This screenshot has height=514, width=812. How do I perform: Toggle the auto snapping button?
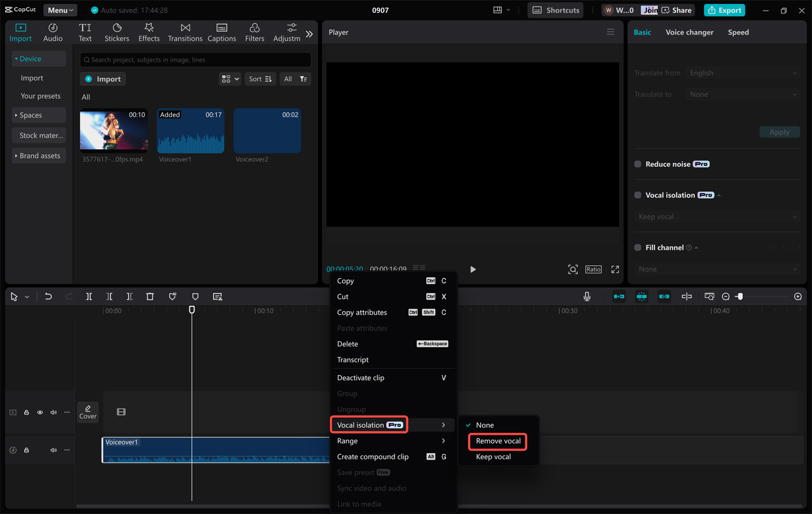[x=641, y=296]
